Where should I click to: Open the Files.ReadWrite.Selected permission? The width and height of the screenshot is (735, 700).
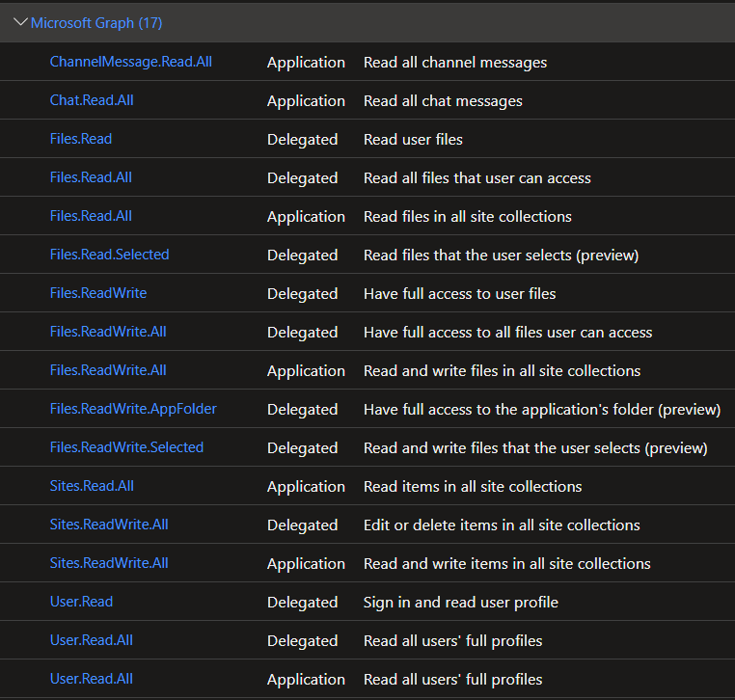point(127,447)
